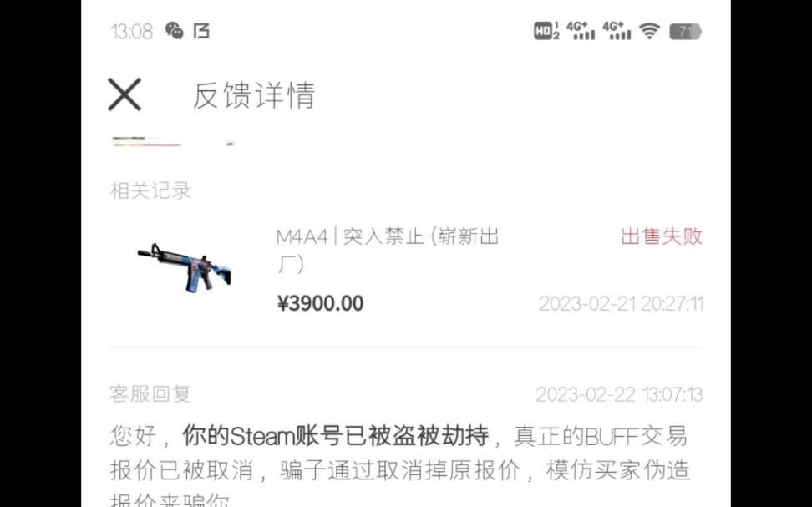The height and width of the screenshot is (507, 812).
Task: Tap the 客服回复 section header
Action: pos(150,394)
